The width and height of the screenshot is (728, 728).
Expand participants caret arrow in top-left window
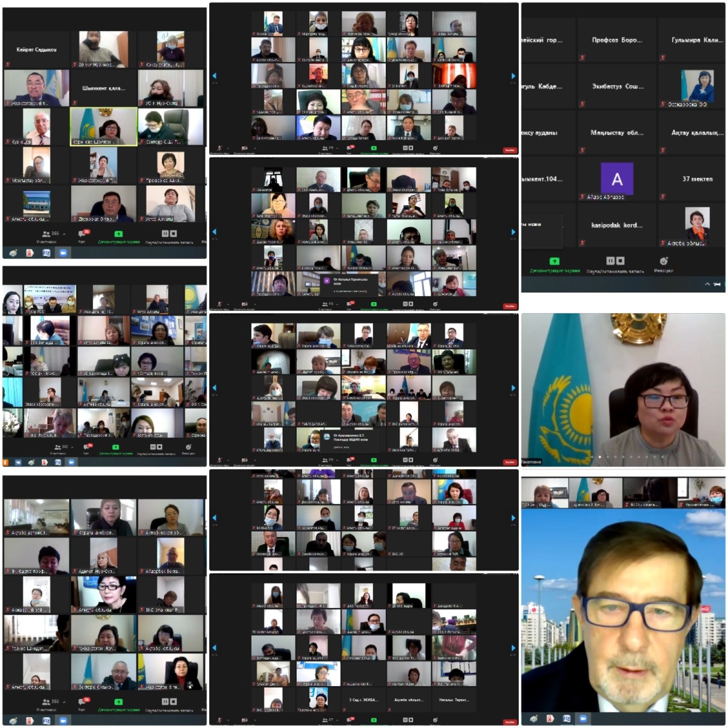coord(64,234)
